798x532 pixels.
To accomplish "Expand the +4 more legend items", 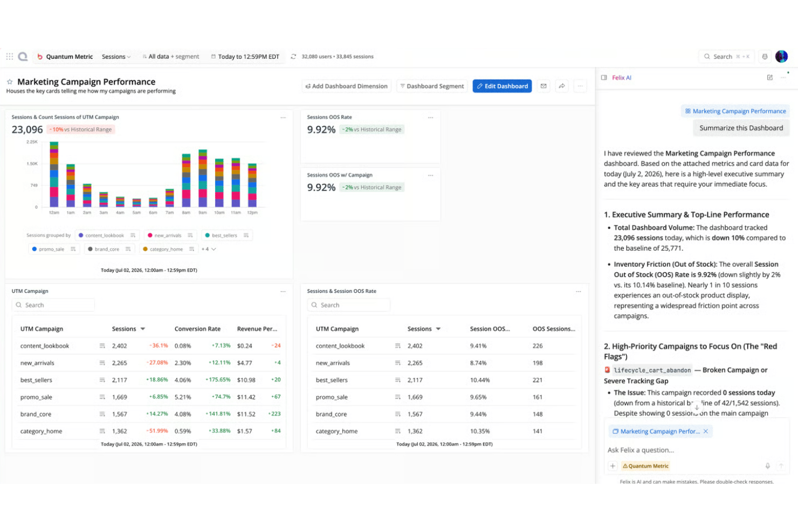I will point(209,249).
